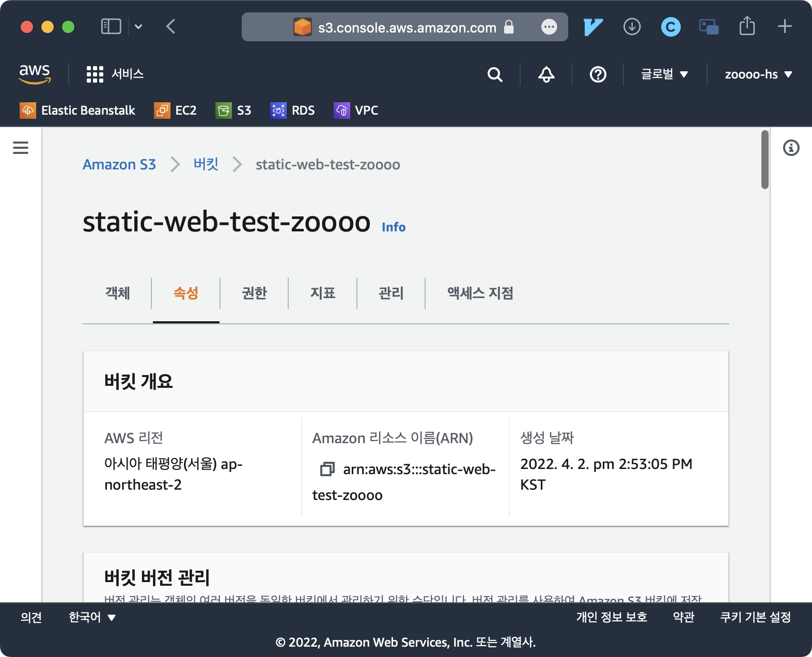Copy the bucket ARN with copy icon

tap(327, 469)
